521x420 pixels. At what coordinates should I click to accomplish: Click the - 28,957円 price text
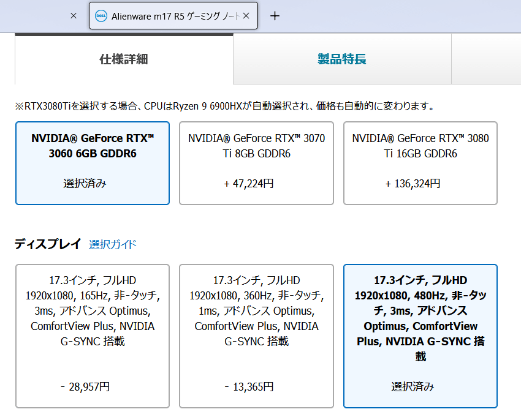[85, 387]
